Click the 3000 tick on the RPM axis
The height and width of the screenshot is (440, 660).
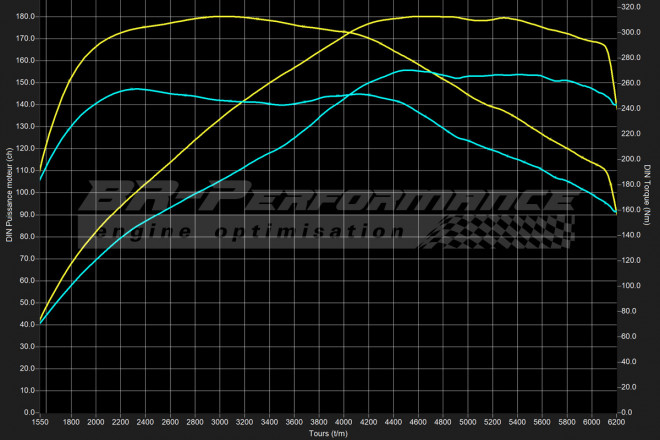[223, 422]
